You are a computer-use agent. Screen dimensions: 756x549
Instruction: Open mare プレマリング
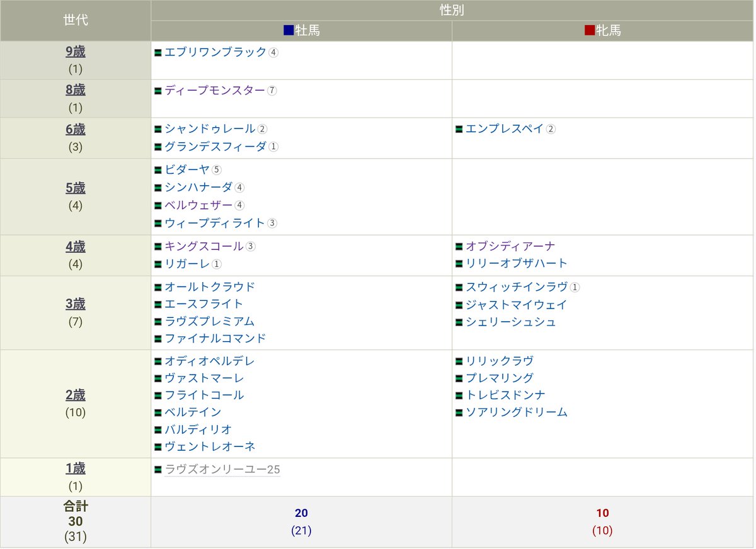tap(500, 378)
